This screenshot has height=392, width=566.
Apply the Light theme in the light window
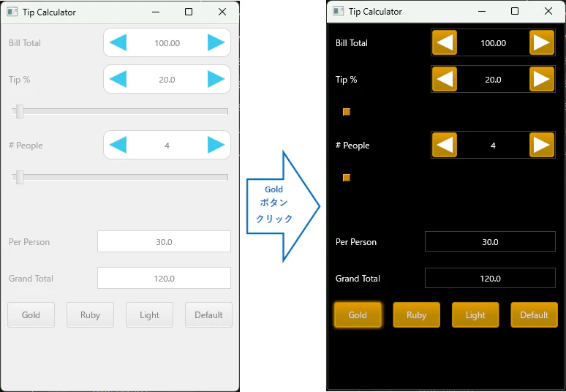[149, 314]
